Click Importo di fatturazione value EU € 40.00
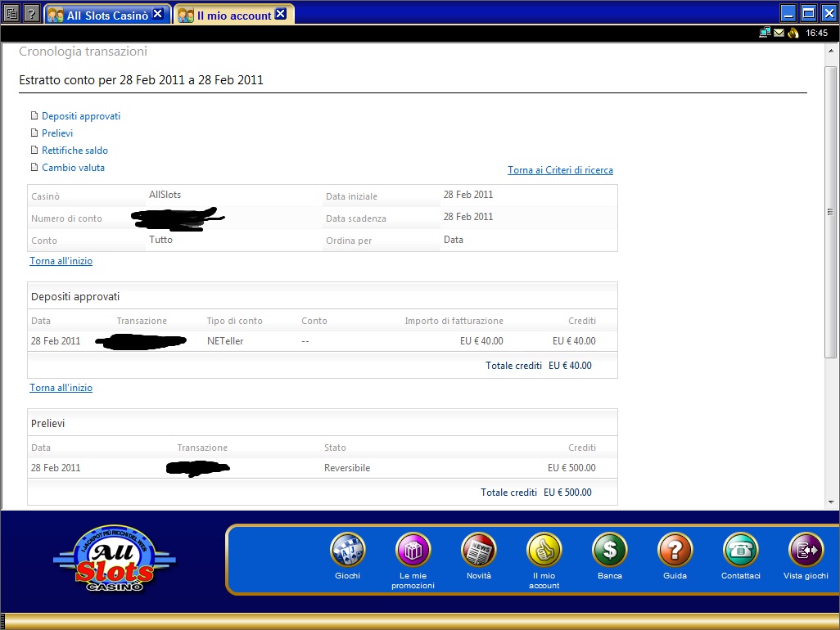This screenshot has height=630, width=840. tap(481, 341)
